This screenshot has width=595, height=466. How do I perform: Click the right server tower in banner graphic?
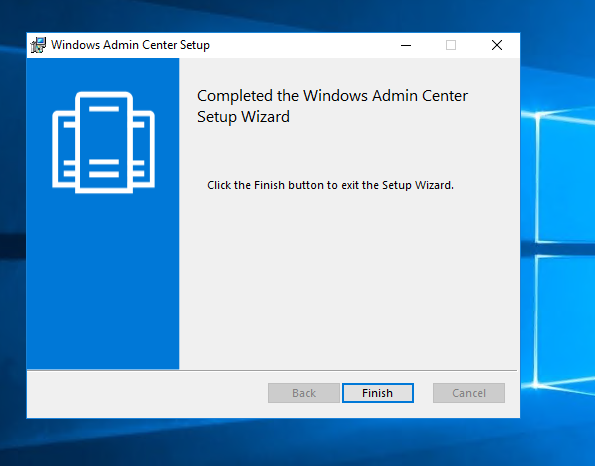pos(143,149)
